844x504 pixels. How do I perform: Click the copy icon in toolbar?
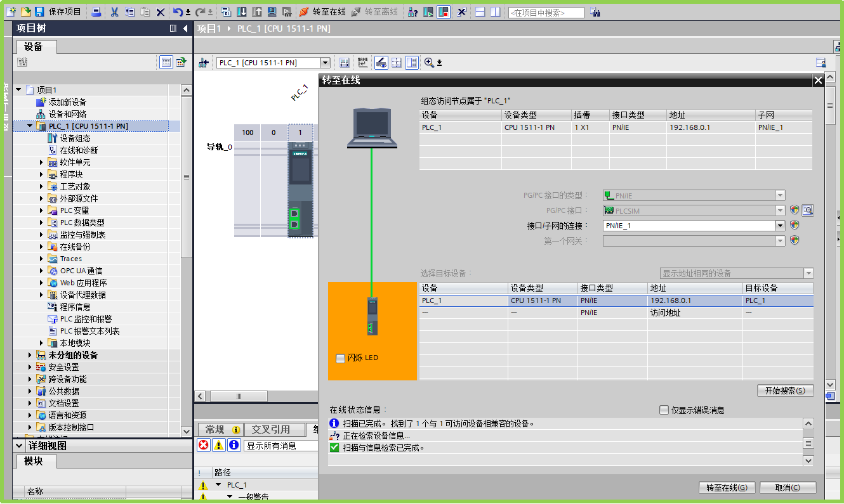(129, 11)
